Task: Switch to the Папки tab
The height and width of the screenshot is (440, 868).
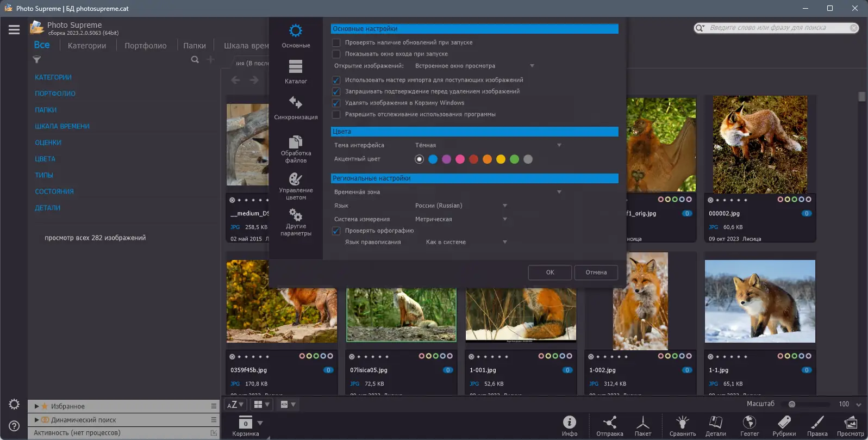Action: tap(195, 46)
